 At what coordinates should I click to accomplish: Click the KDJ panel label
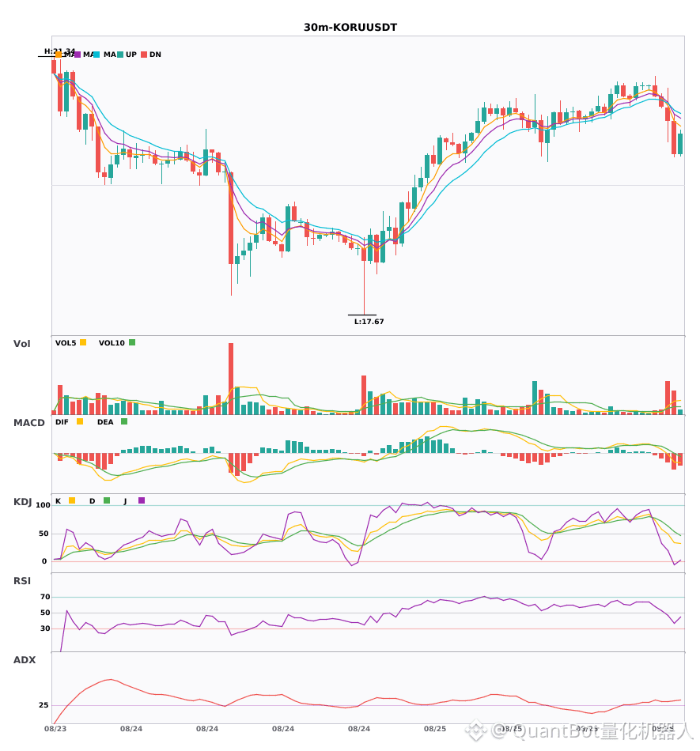tap(22, 502)
